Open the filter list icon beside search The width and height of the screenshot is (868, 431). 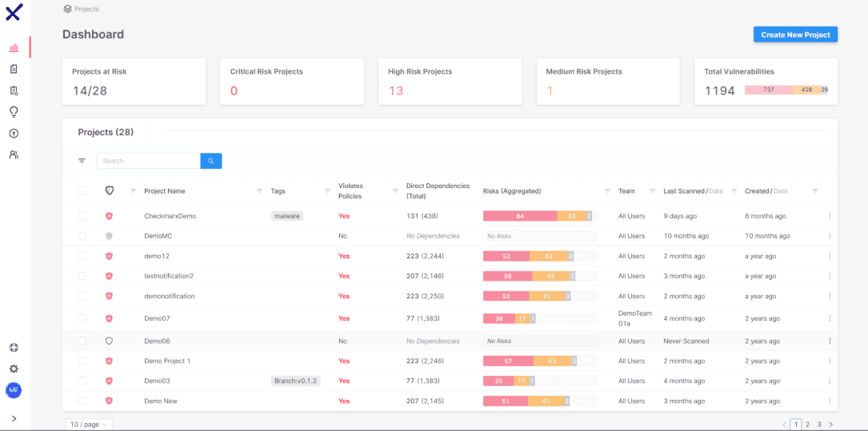(82, 161)
